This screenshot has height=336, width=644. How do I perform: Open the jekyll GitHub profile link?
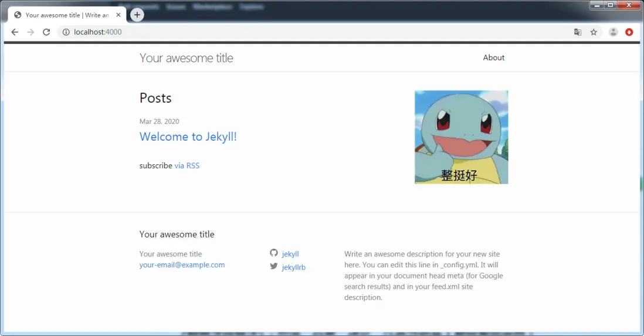(290, 254)
